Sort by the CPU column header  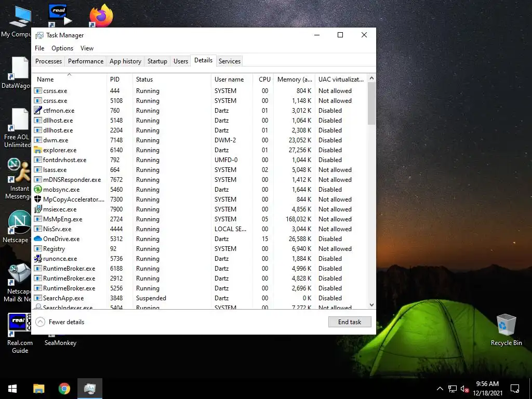point(263,79)
